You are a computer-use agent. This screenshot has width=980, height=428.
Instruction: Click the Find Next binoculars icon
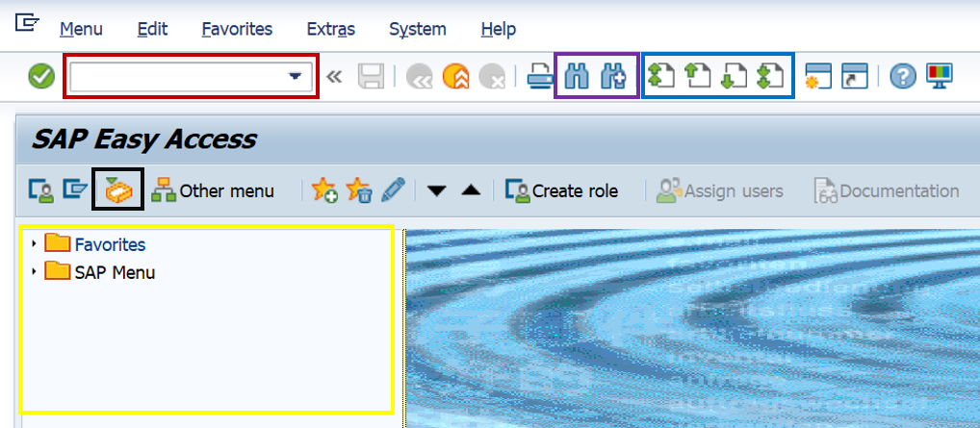(x=613, y=77)
